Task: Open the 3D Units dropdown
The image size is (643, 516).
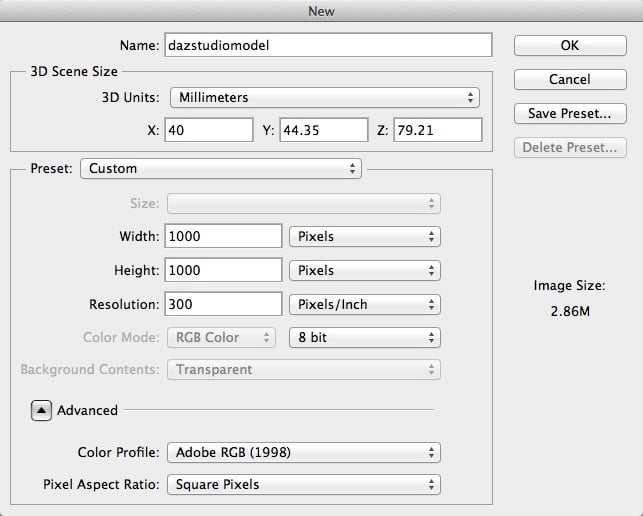Action: tap(323, 98)
